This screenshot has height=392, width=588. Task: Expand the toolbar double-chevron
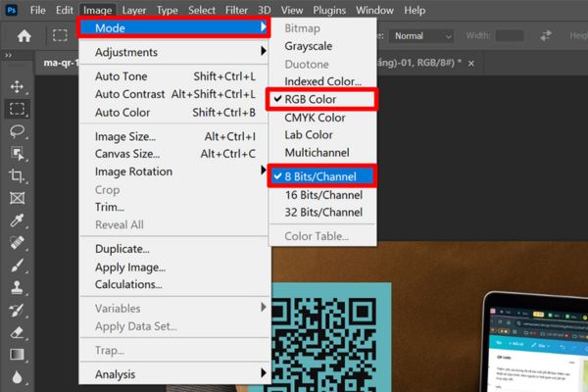[8, 56]
